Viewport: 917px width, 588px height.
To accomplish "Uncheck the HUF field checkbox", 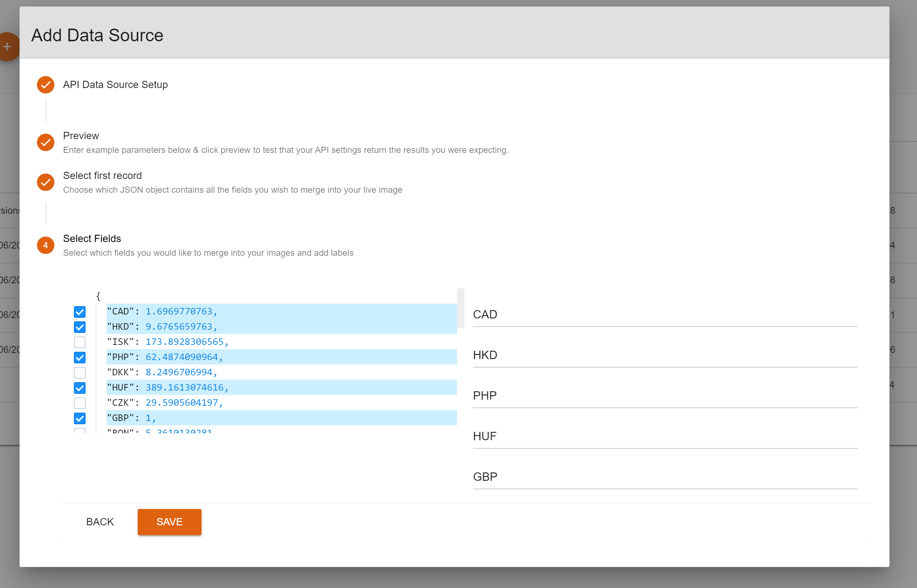I will tap(79, 388).
